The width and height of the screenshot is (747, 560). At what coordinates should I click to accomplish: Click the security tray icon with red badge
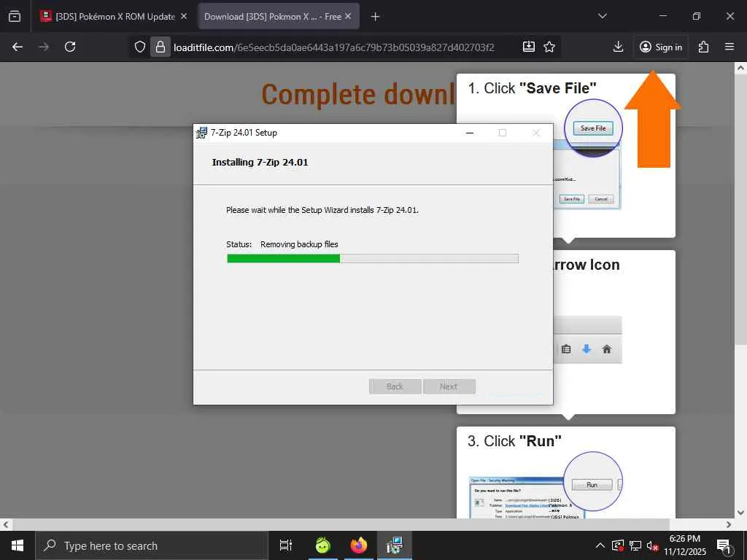point(618,545)
